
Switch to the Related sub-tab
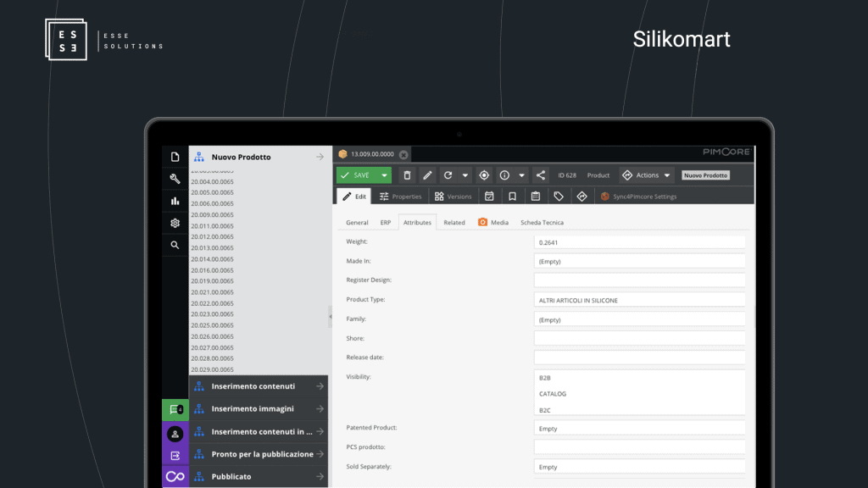coord(454,223)
